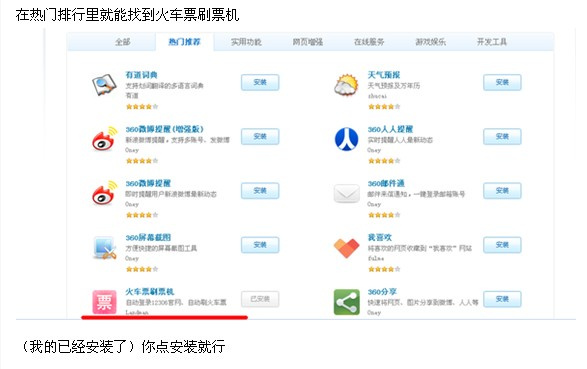Click the 360屏幕截图 screenshot tool icon

click(x=104, y=248)
